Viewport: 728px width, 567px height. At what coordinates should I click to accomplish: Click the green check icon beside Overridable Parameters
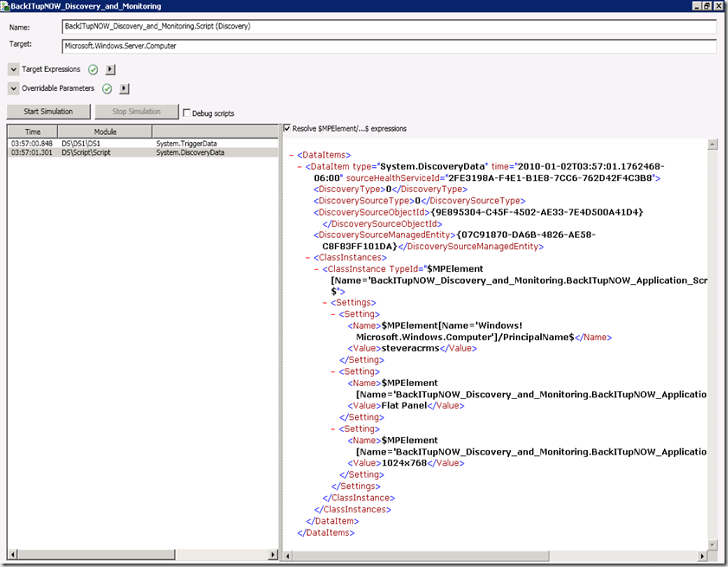107,88
